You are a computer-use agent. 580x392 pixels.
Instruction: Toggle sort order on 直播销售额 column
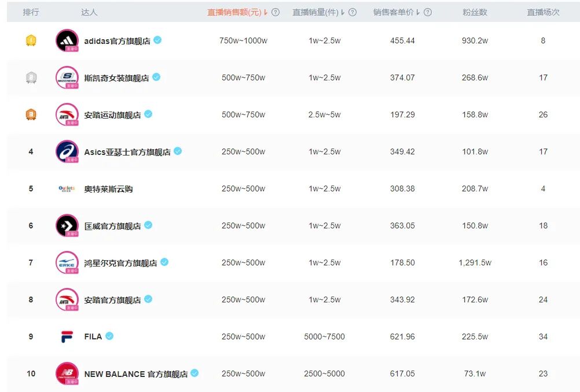pyautogui.click(x=266, y=10)
